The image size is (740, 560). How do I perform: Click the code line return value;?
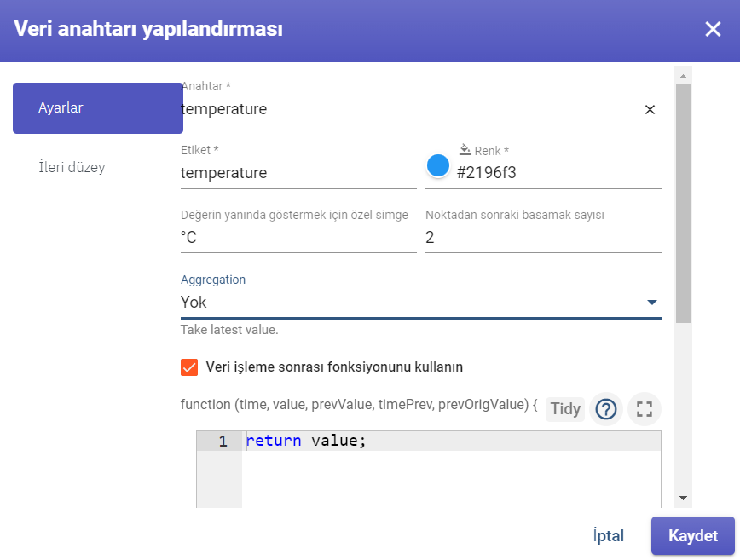click(x=306, y=441)
